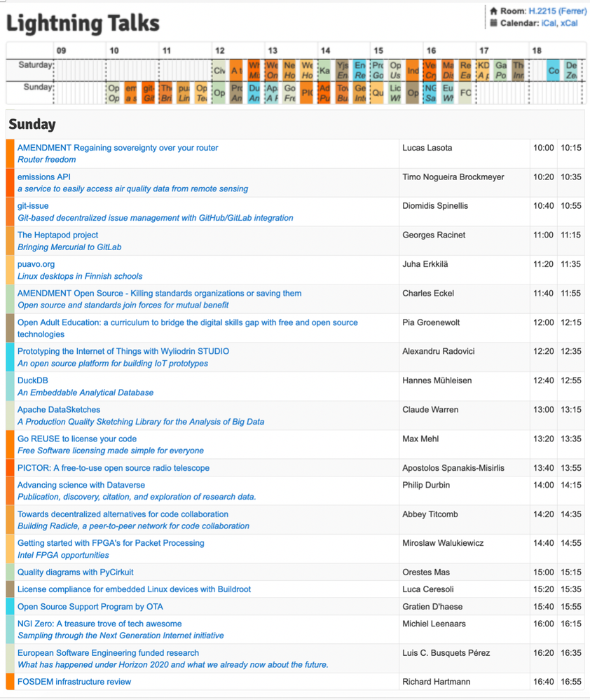This screenshot has width=590, height=700.
Task: Select the 'Ind' block in Saturday timeline
Action: pyautogui.click(x=413, y=71)
